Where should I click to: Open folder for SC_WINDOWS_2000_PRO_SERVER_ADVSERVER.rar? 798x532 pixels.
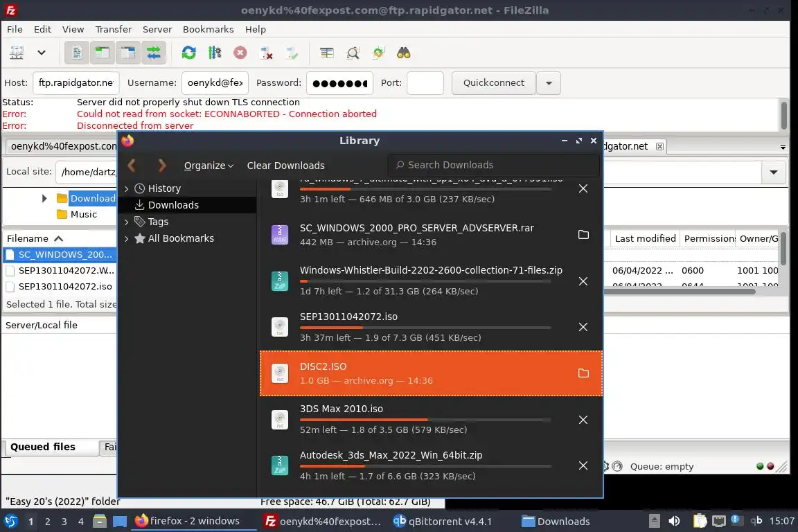pyautogui.click(x=583, y=235)
